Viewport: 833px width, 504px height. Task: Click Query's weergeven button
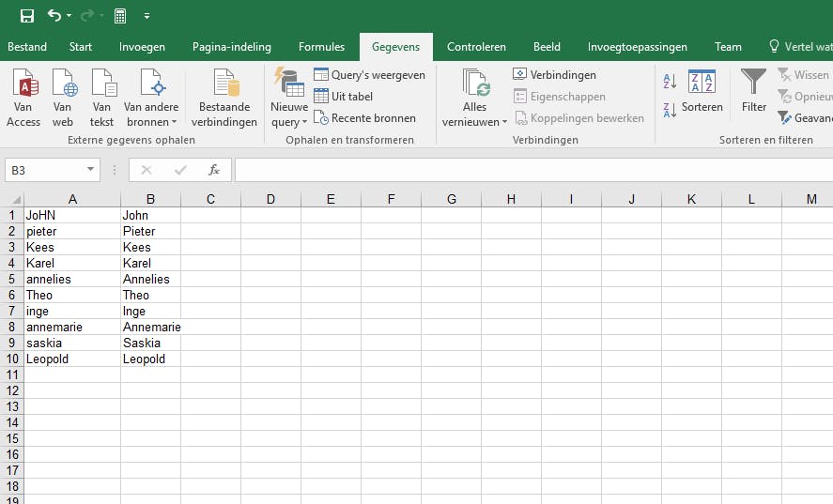(369, 75)
